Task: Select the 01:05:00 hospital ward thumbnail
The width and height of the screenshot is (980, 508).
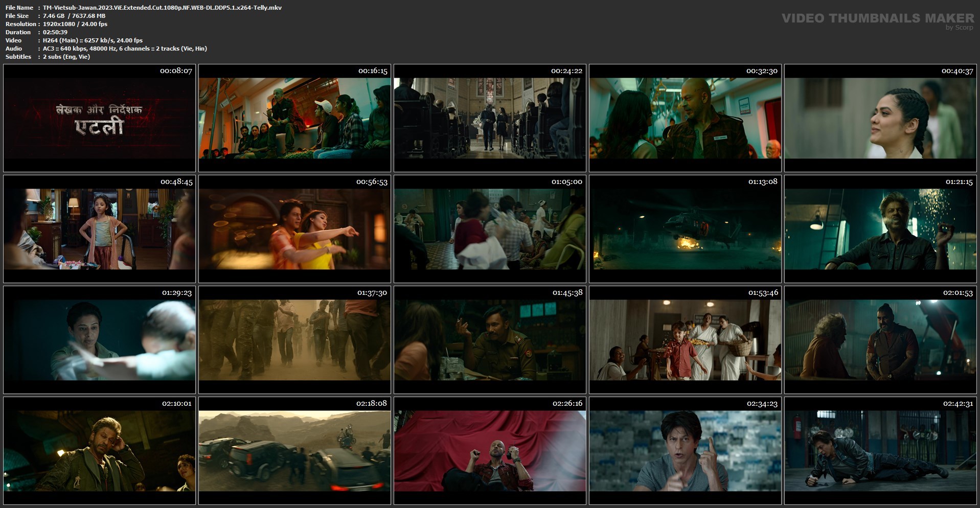Action: click(490, 229)
